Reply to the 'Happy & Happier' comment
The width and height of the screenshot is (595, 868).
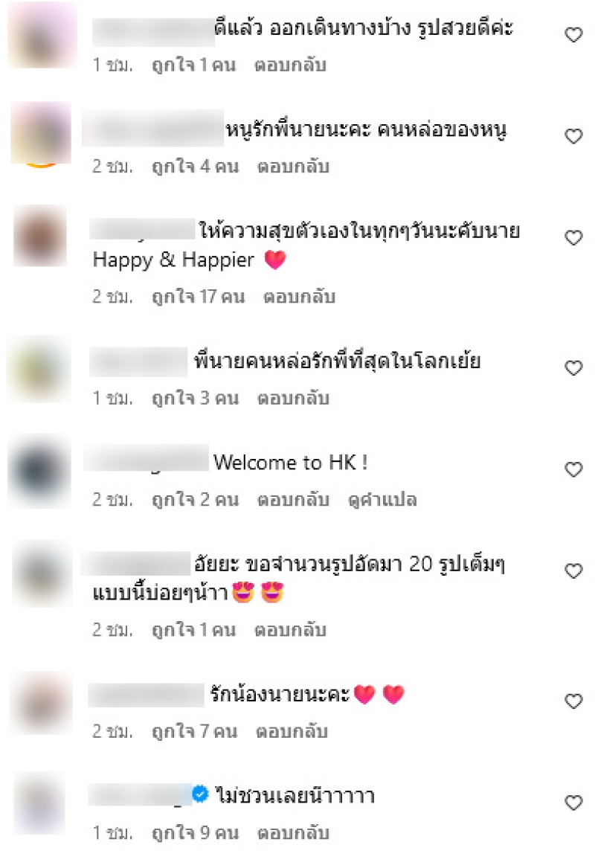tap(300, 297)
